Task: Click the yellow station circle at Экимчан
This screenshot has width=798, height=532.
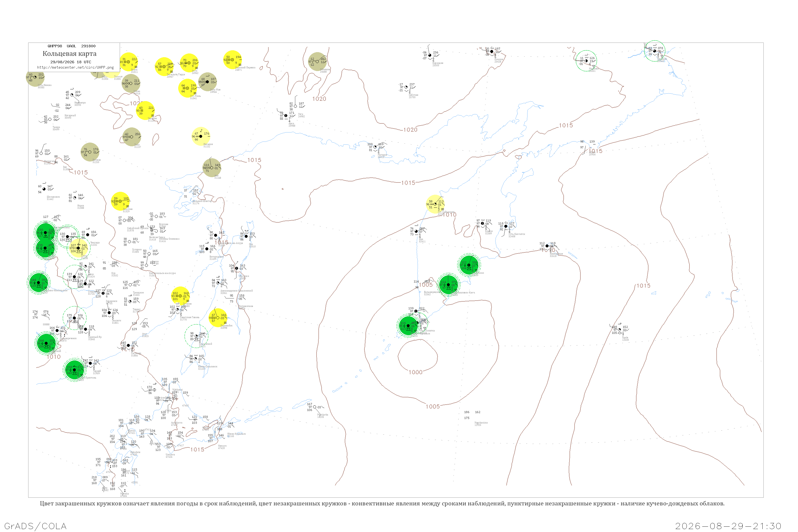Action: click(x=120, y=201)
